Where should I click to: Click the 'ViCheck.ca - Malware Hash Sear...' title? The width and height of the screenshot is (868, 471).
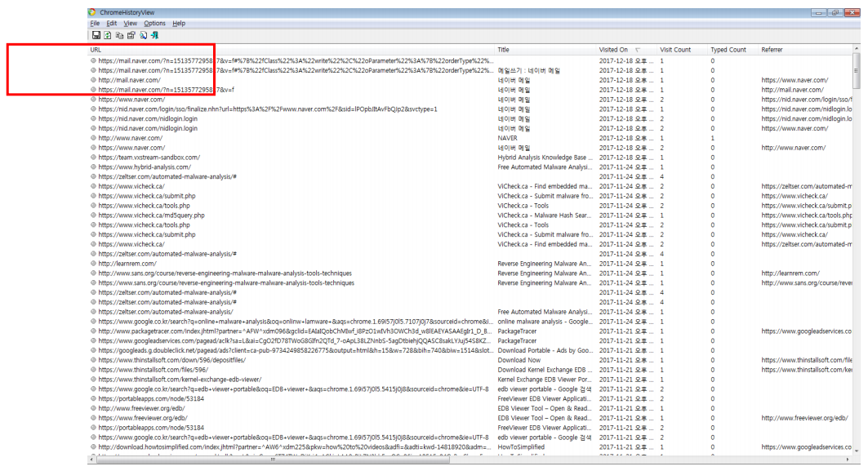(544, 216)
